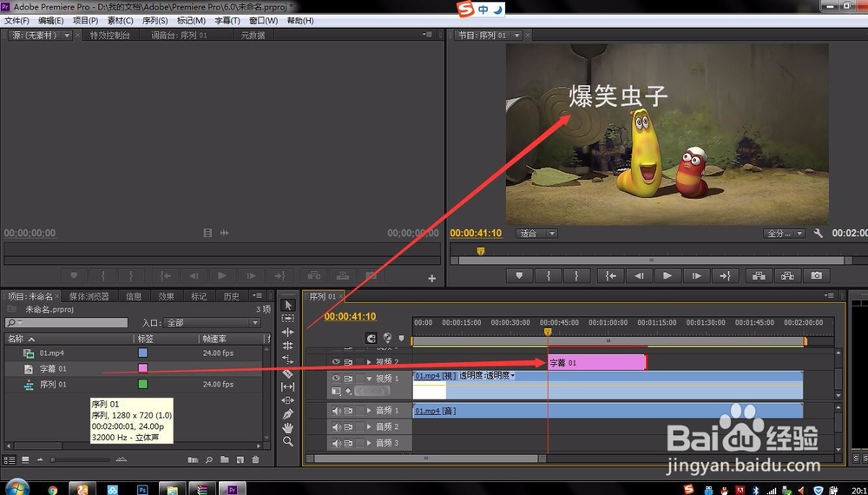Image resolution: width=868 pixels, height=495 pixels.
Task: Click New Item icon in Project panel
Action: [240, 459]
